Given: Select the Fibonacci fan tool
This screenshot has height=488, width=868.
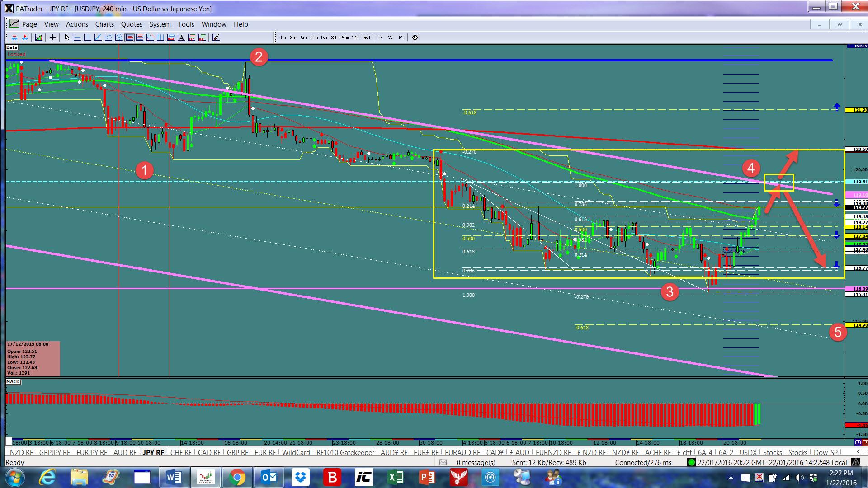Looking at the screenshot, I should 150,38.
